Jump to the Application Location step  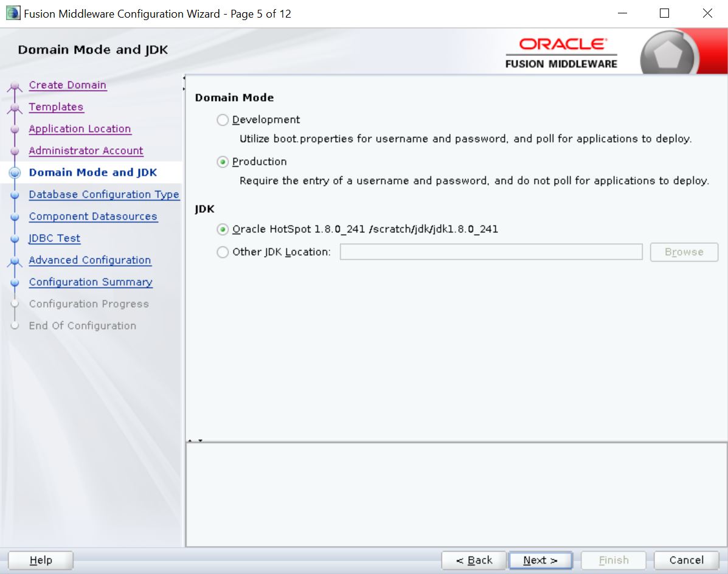(80, 128)
